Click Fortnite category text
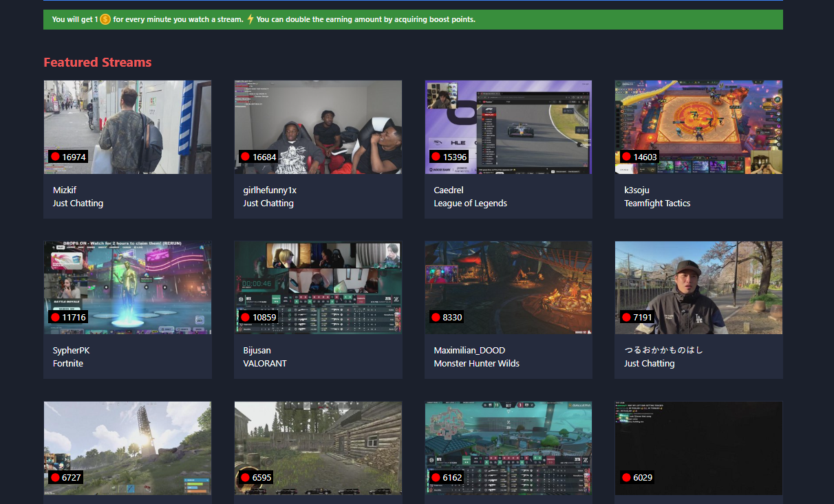The image size is (834, 504). (68, 363)
